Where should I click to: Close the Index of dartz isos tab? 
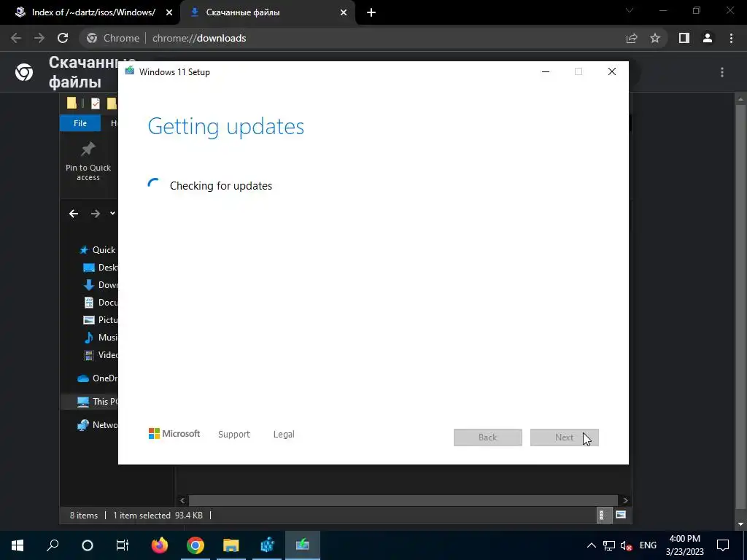click(x=169, y=12)
